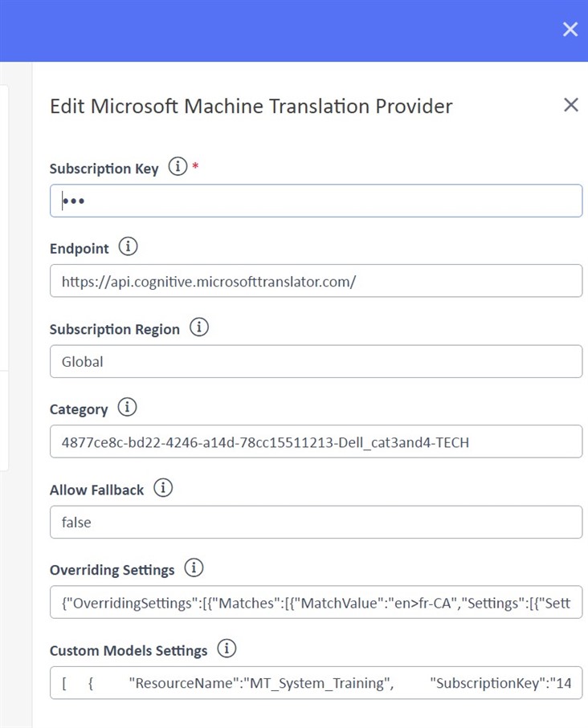Open the Allow Fallback selector set to false
This screenshot has width=588, height=728.
pos(316,522)
